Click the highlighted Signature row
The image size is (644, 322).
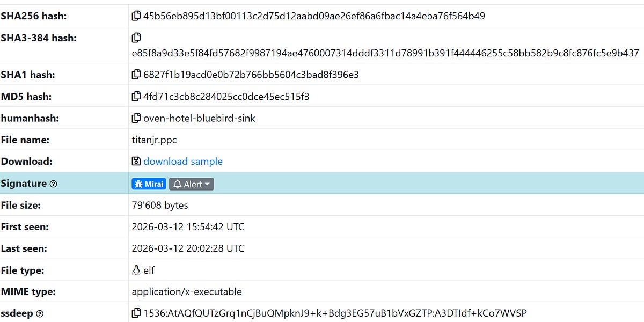pos(376,183)
